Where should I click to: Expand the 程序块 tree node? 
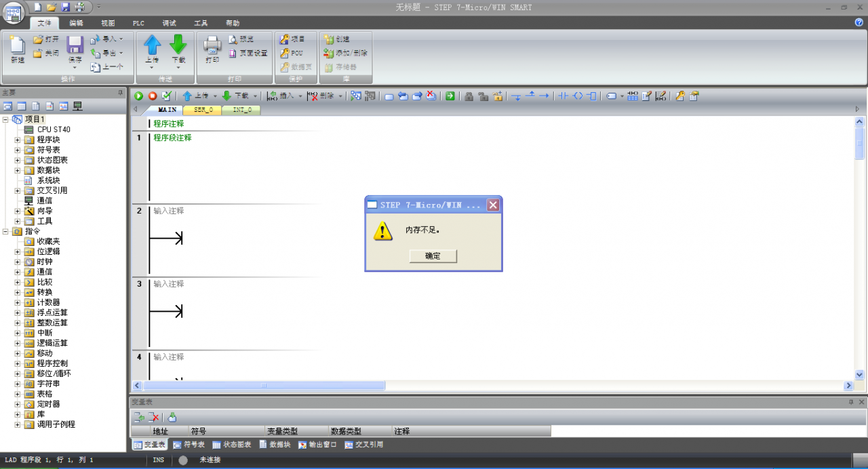pyautogui.click(x=18, y=140)
